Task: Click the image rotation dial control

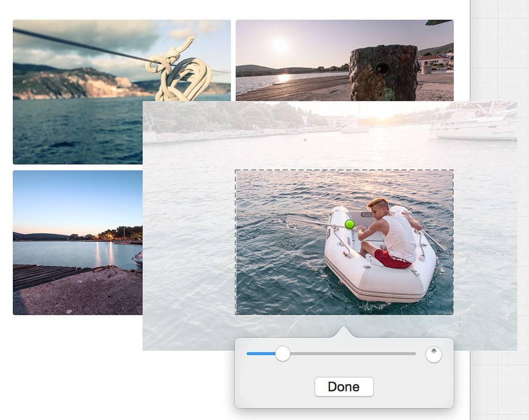Action: [x=433, y=354]
